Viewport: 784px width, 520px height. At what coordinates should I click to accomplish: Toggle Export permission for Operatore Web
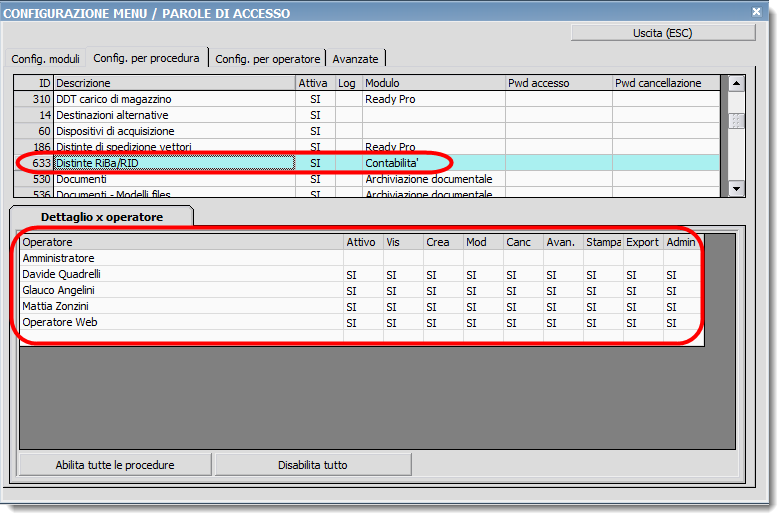pos(643,322)
